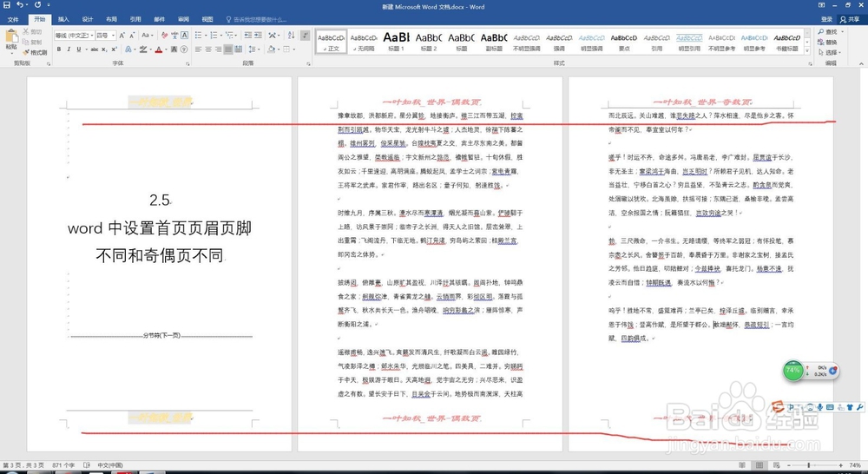Cut the selection with scissors icon
The height and width of the screenshot is (474, 868).
[x=32, y=32]
